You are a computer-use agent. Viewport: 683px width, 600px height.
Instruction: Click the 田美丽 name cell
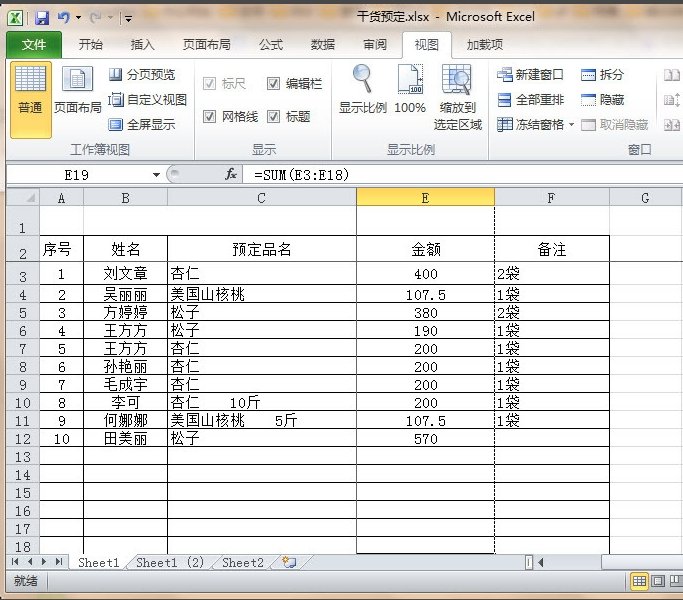click(125, 438)
